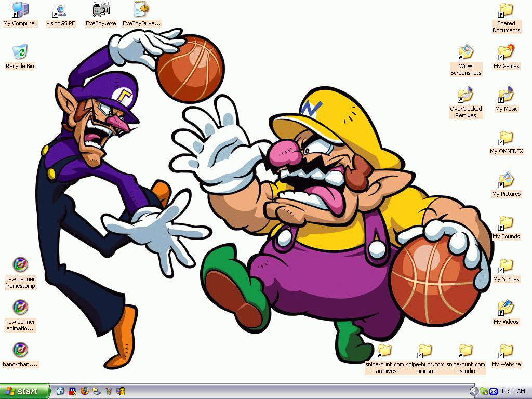Launch Firefox from the Quick Launch bar

[x=85, y=391]
